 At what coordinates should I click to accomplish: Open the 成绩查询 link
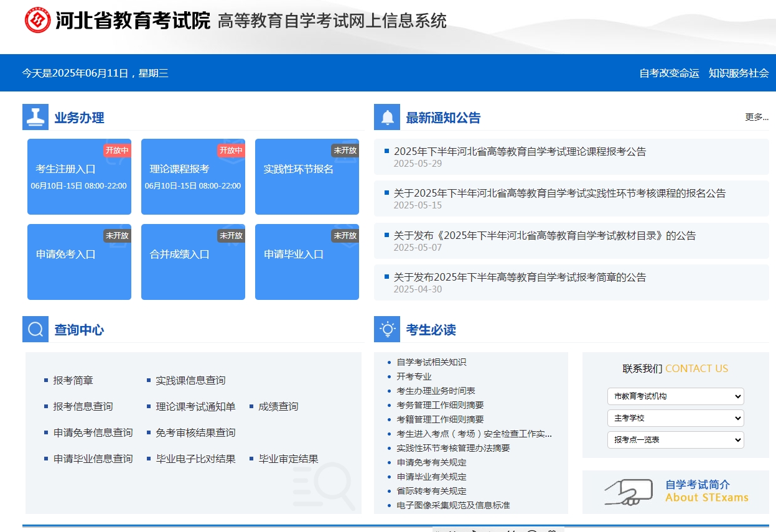(278, 406)
